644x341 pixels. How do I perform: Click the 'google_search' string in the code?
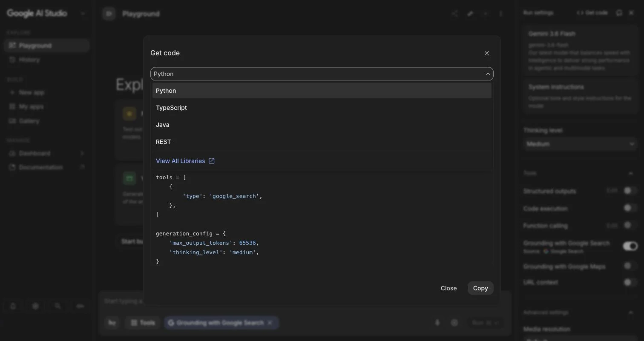pyautogui.click(x=234, y=196)
